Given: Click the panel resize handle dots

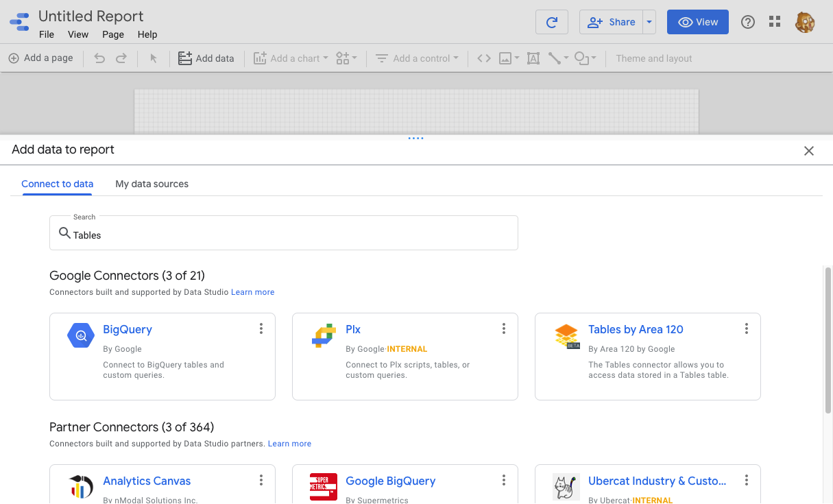Looking at the screenshot, I should click(415, 138).
